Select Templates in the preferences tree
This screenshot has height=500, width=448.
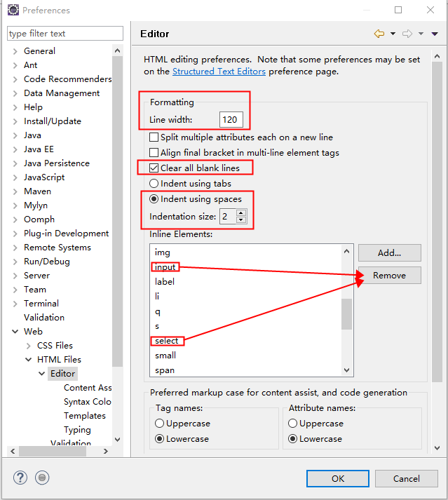(x=85, y=416)
